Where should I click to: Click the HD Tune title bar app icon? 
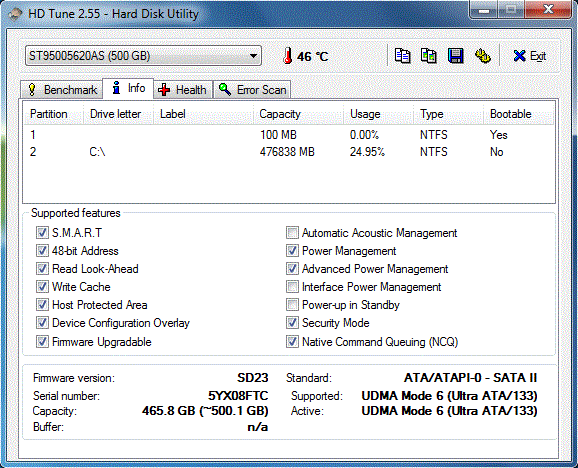(x=15, y=14)
